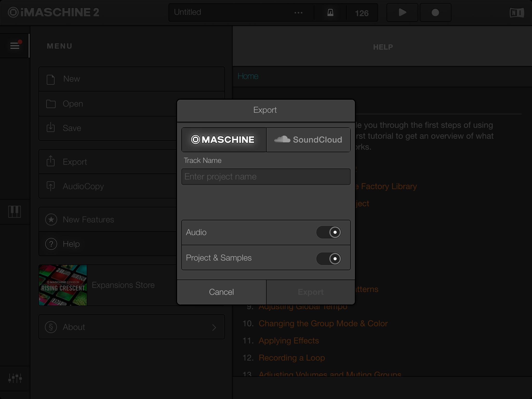Tap the Native Instruments NI logo
This screenshot has width=532, height=399.
pyautogui.click(x=517, y=13)
